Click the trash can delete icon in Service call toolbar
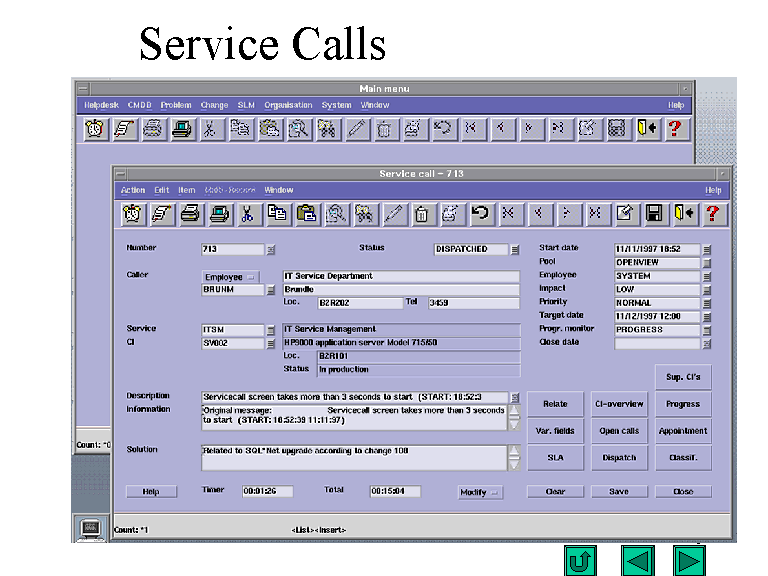 (x=422, y=213)
